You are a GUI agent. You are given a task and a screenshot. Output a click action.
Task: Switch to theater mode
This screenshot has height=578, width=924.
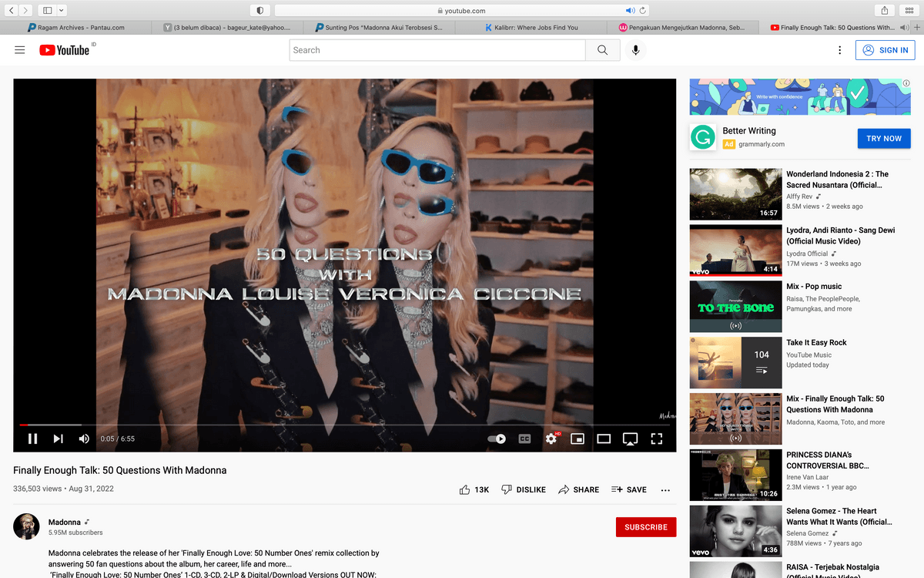[x=604, y=439]
